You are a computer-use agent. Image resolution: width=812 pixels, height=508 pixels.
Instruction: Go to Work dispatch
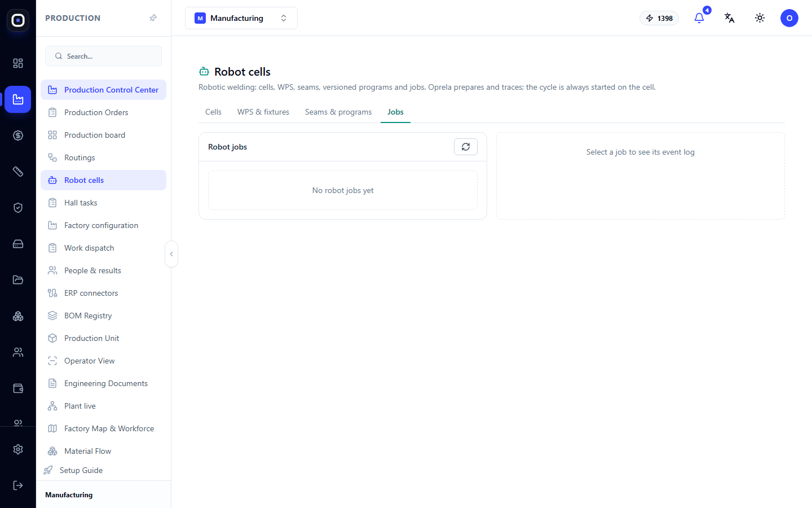click(x=103, y=248)
